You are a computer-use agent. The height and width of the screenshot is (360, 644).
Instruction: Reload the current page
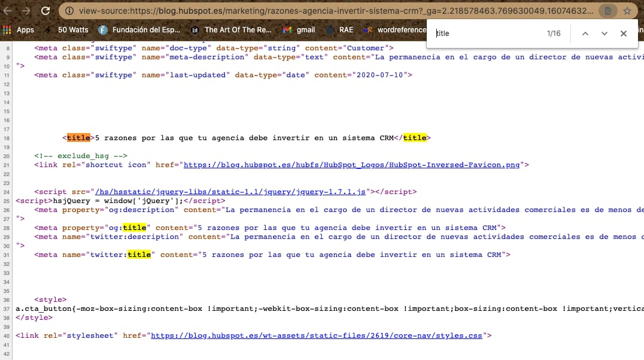coord(45,11)
